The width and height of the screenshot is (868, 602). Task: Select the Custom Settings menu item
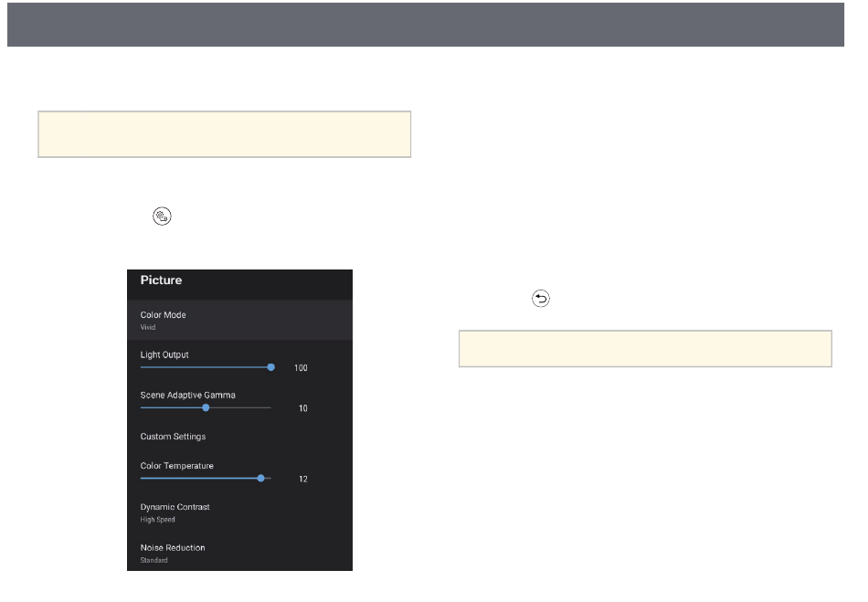pyautogui.click(x=173, y=437)
